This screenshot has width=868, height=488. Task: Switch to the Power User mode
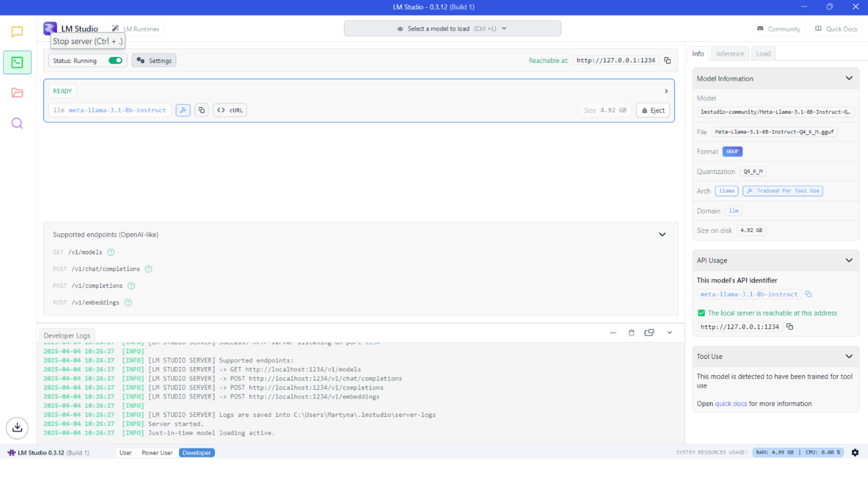tap(157, 452)
